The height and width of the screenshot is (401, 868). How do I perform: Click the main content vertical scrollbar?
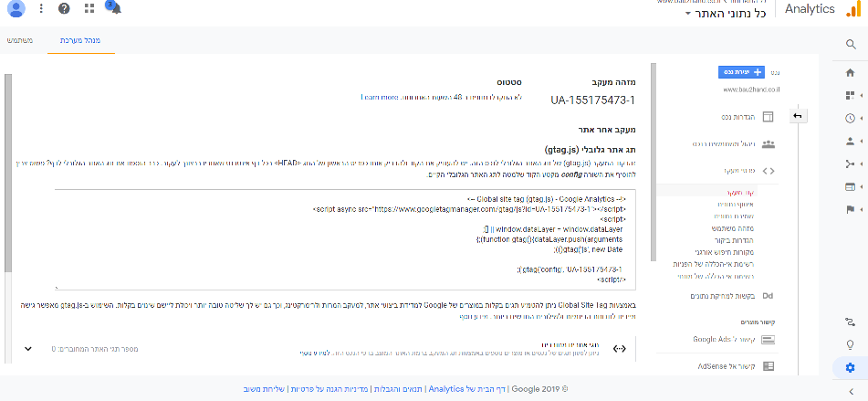click(7, 173)
